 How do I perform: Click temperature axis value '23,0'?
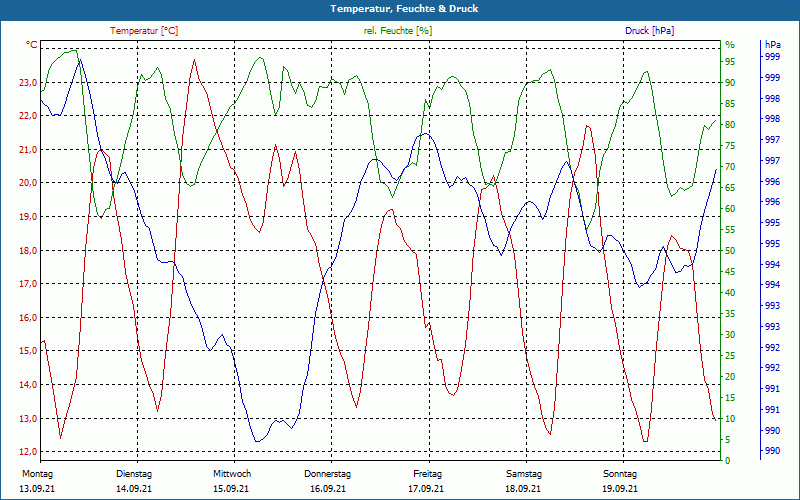click(x=28, y=83)
